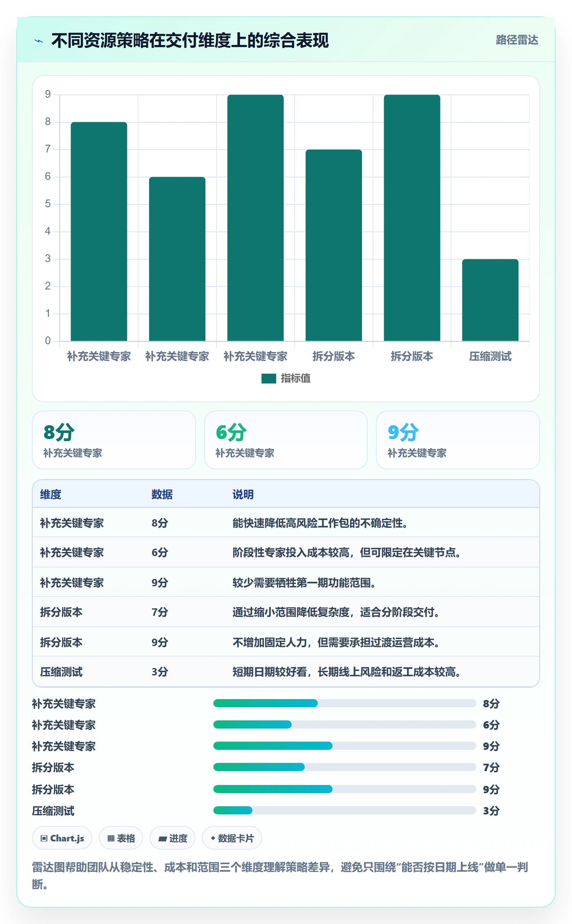Click the 维度 column header
572x924 pixels.
coord(51,494)
